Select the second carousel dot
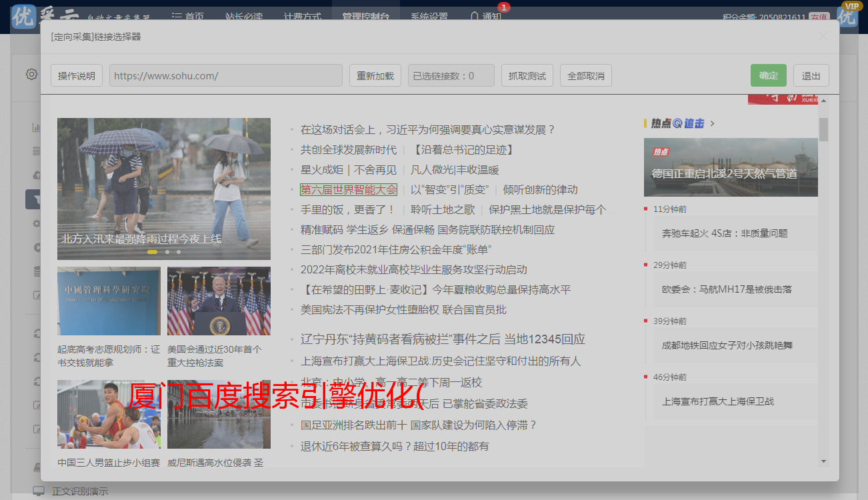 point(167,252)
